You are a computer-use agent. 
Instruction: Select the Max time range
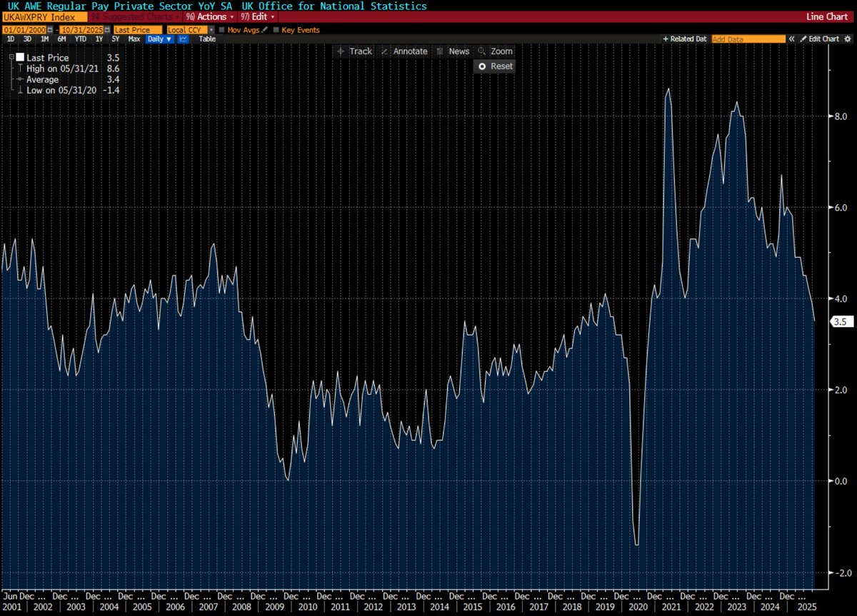pyautogui.click(x=134, y=39)
